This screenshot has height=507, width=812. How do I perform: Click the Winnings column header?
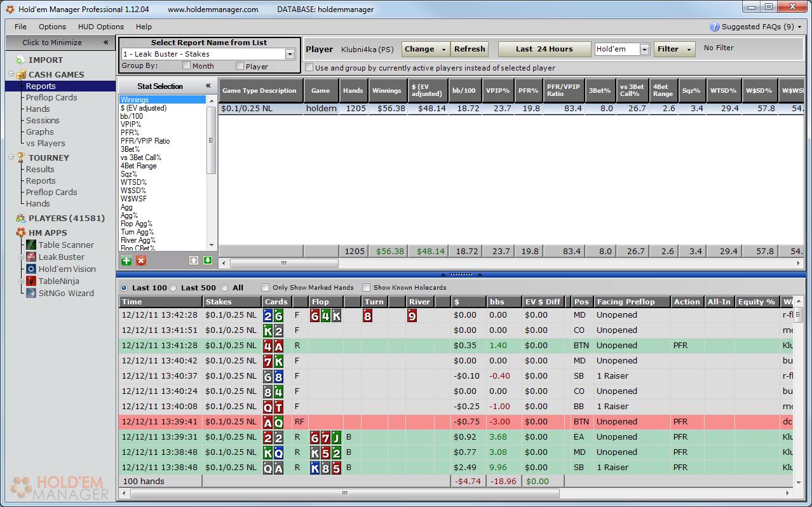point(386,90)
